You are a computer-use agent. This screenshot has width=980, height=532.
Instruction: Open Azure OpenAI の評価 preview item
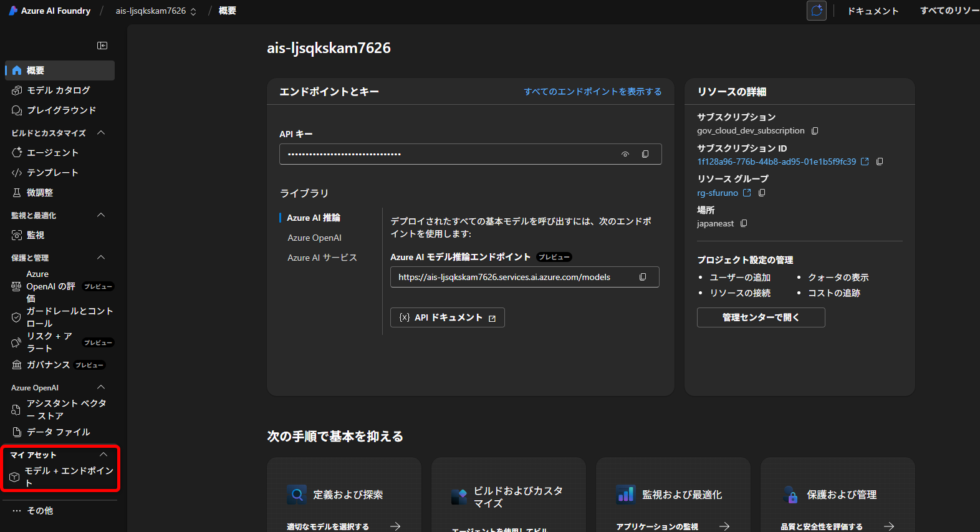[x=60, y=286]
